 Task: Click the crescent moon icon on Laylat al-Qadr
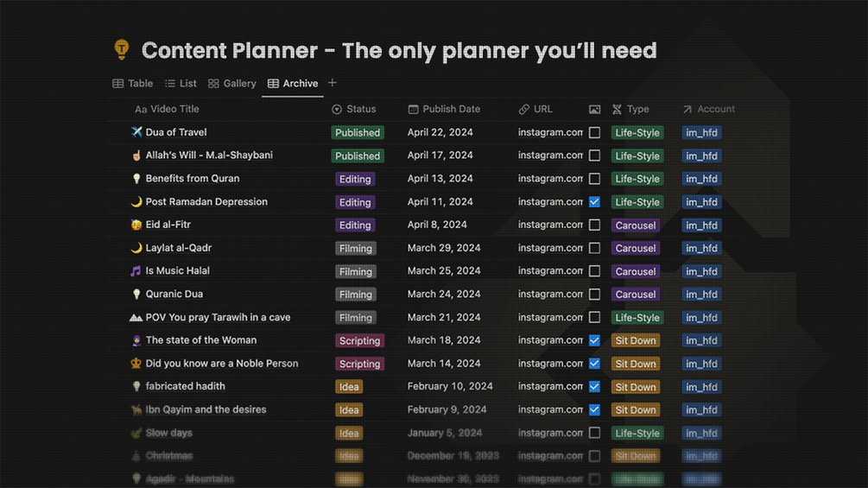coord(136,248)
